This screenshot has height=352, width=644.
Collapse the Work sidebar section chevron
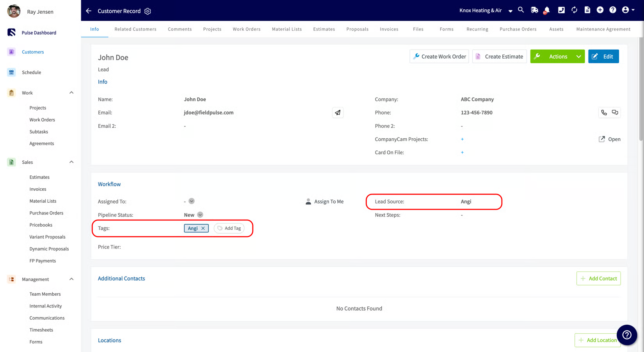[x=71, y=93]
